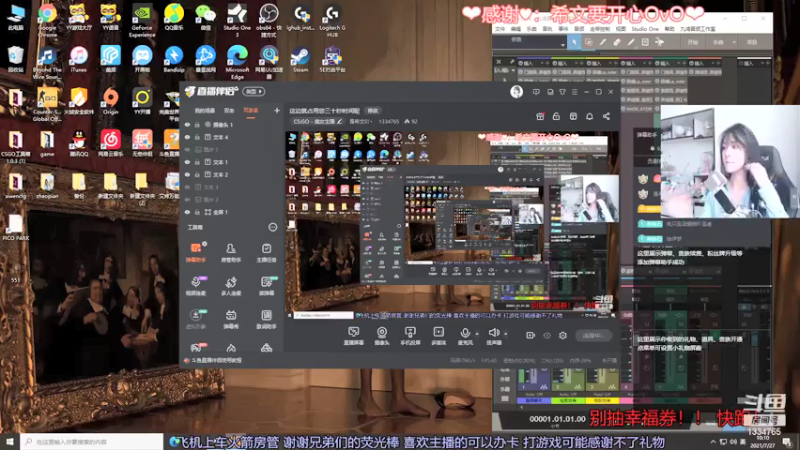The image size is (800, 450).
Task: Hide the 全屏 1 source layer
Action: click(x=187, y=212)
